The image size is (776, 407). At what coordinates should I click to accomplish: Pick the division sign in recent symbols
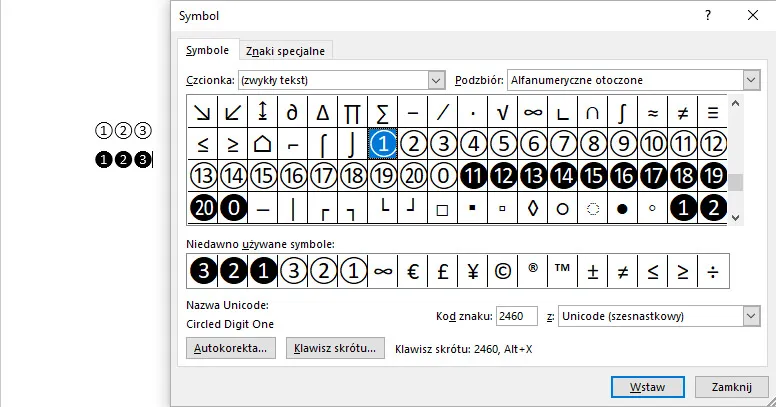[713, 270]
